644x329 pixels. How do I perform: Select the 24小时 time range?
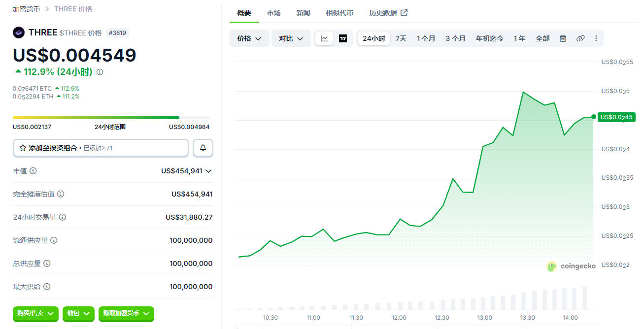(374, 38)
